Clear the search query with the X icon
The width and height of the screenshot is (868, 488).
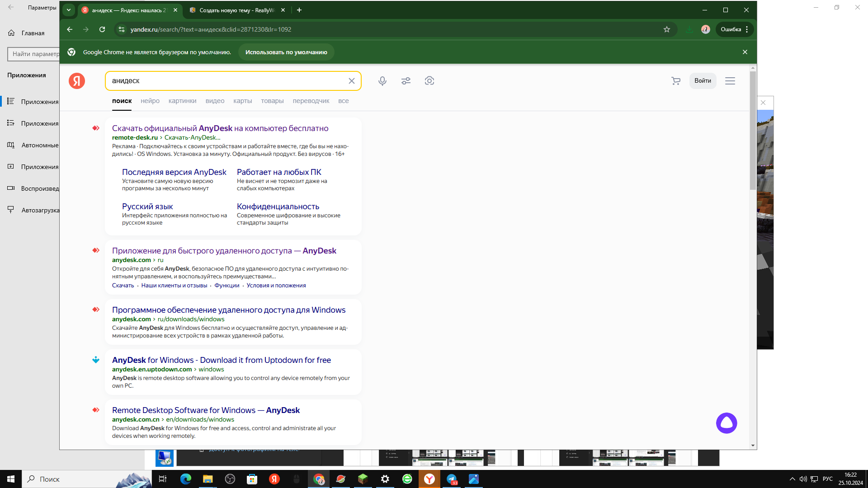(x=352, y=81)
